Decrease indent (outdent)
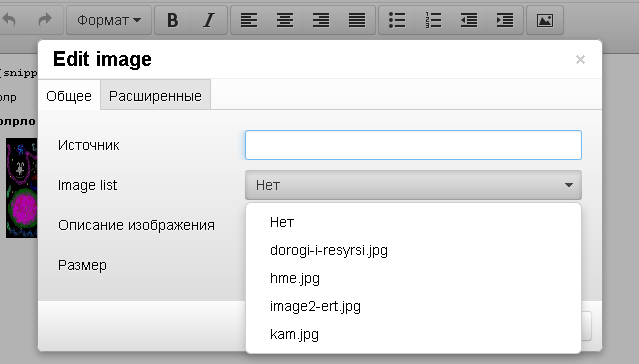 (469, 20)
